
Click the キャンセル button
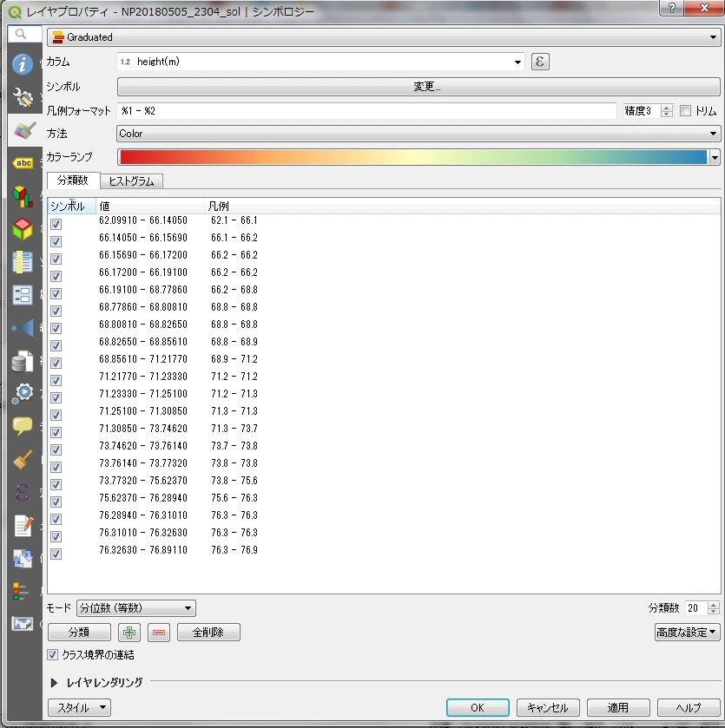(548, 707)
